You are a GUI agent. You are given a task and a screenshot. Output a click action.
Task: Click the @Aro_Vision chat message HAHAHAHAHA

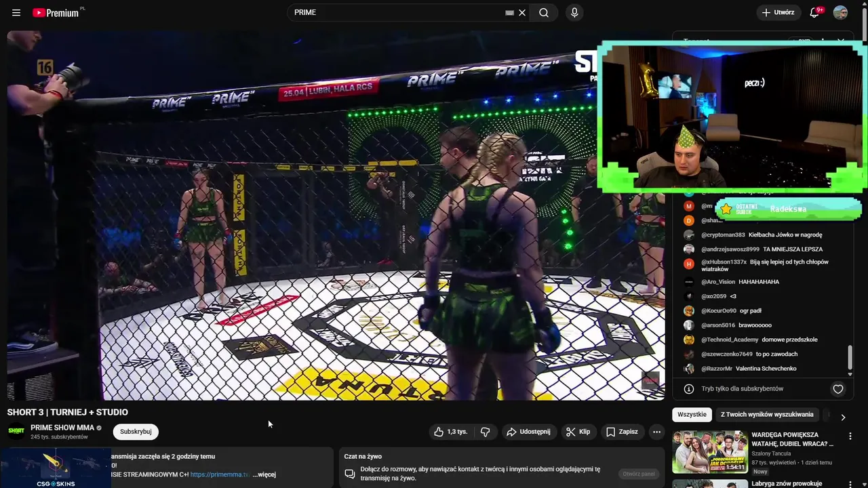759,282
